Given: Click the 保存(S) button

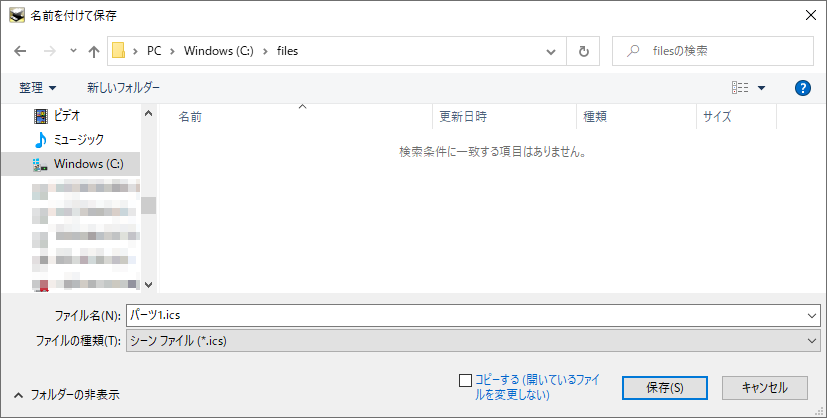Looking at the screenshot, I should pyautogui.click(x=665, y=388).
